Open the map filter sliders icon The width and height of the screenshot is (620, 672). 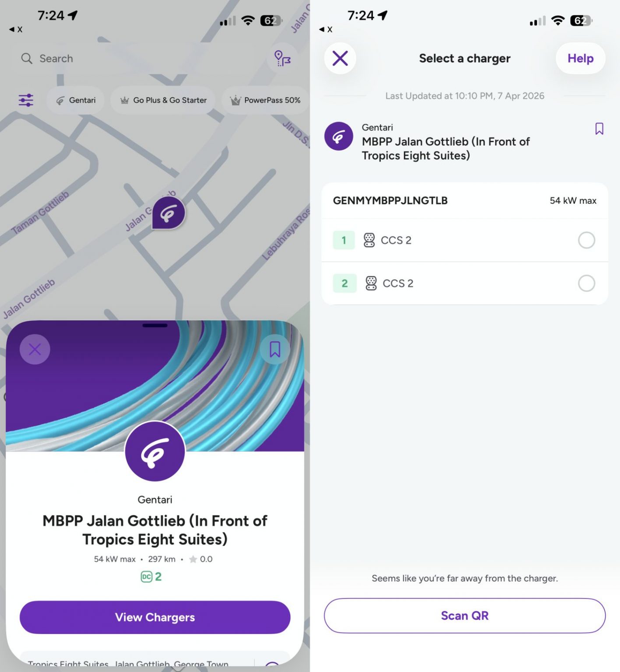(x=26, y=100)
